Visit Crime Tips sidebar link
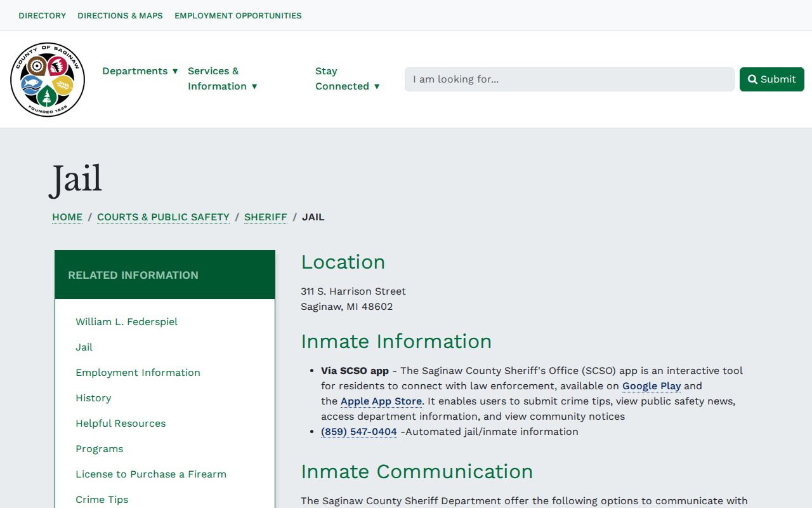 [102, 500]
